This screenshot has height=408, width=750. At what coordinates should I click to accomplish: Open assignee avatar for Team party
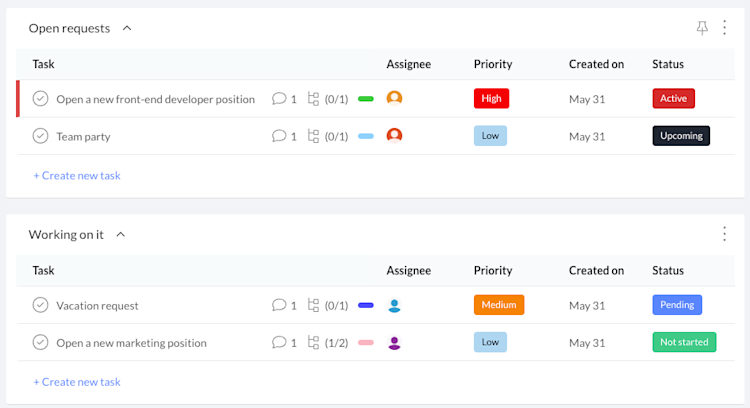[394, 135]
